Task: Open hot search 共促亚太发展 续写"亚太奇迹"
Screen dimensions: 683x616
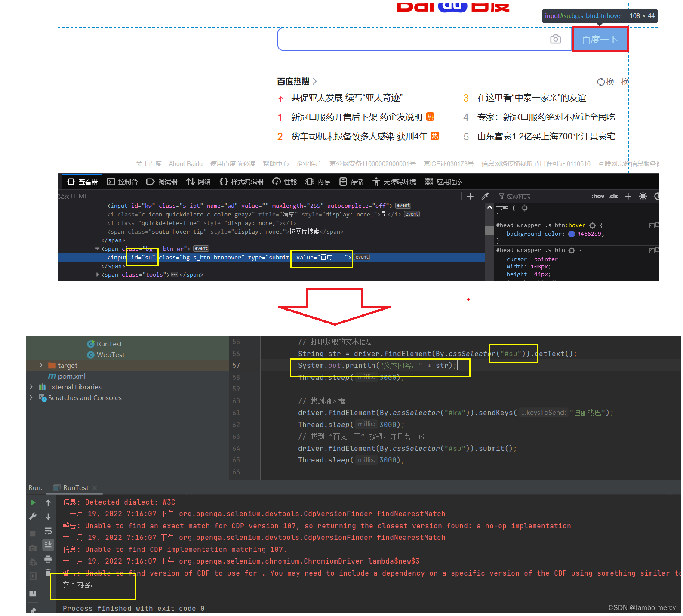Action: tap(347, 98)
